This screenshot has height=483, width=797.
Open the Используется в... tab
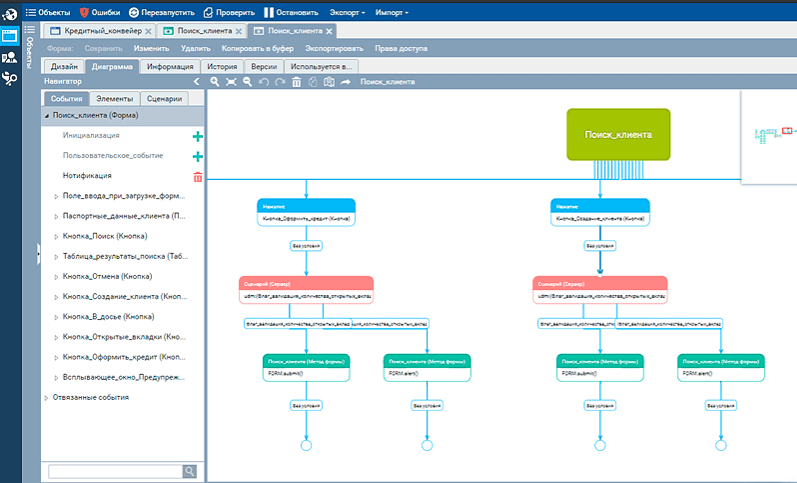(321, 67)
